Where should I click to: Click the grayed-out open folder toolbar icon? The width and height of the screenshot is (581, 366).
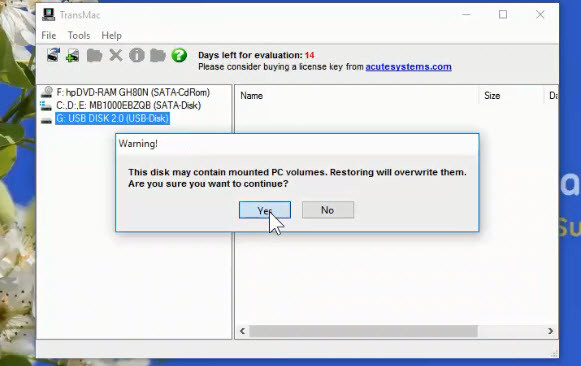[x=94, y=56]
